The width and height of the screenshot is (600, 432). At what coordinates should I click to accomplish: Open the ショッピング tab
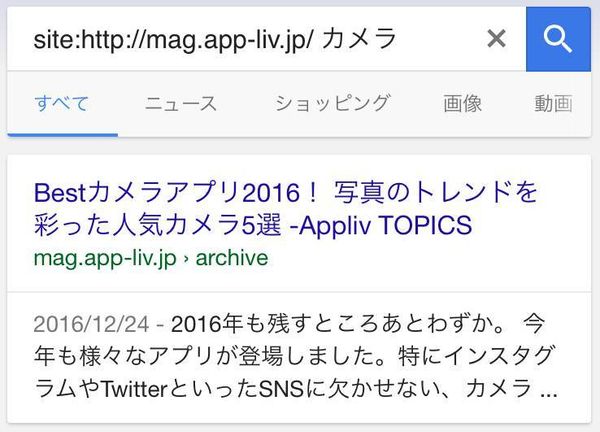coord(332,104)
